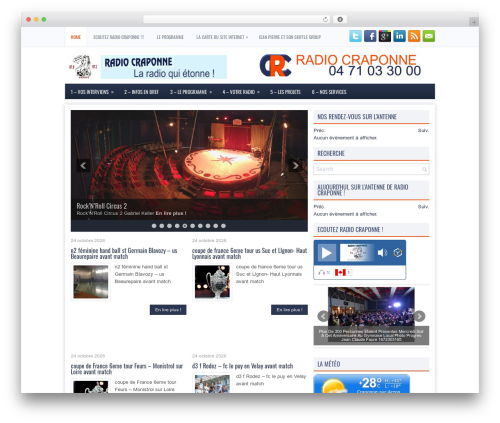Select the seventh slideshow dot
The image size is (500, 423).
coord(200,226)
